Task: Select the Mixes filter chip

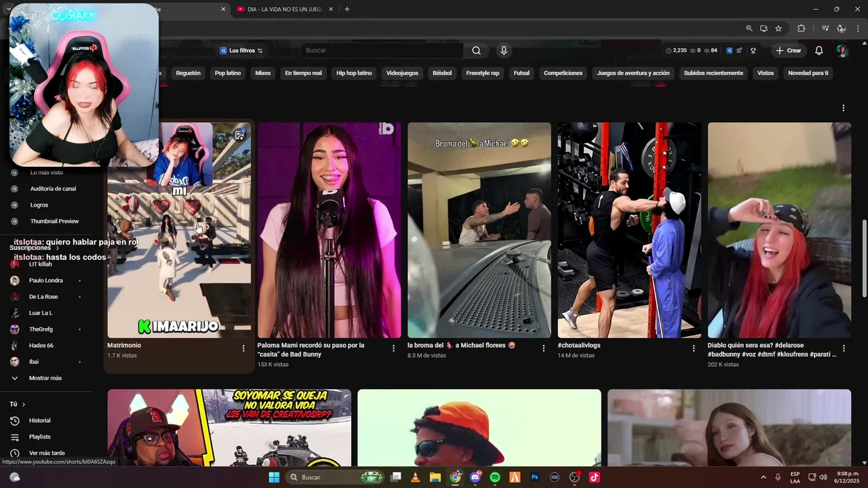Action: [262, 73]
